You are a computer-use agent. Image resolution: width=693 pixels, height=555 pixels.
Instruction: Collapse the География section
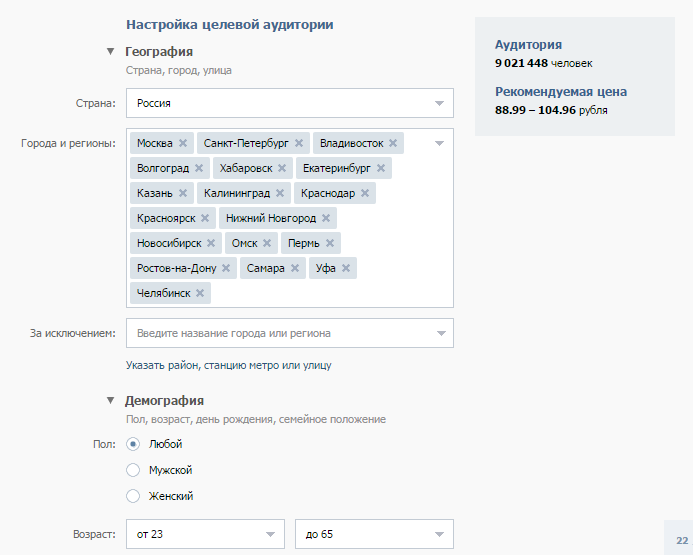tap(110, 51)
